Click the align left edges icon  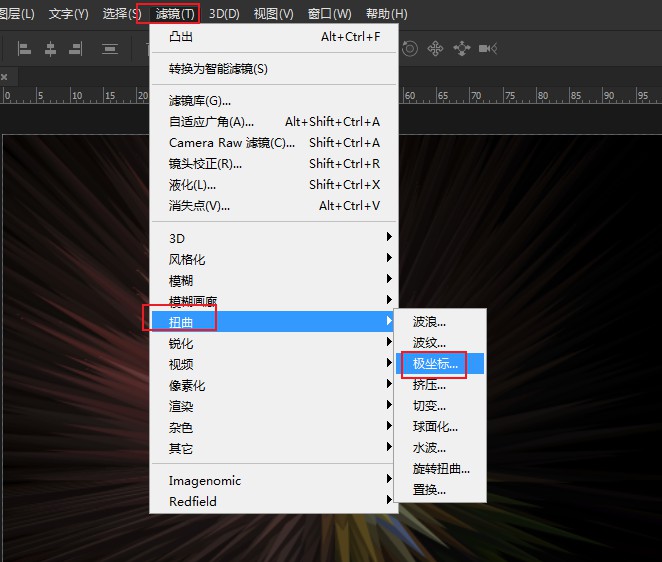click(24, 49)
